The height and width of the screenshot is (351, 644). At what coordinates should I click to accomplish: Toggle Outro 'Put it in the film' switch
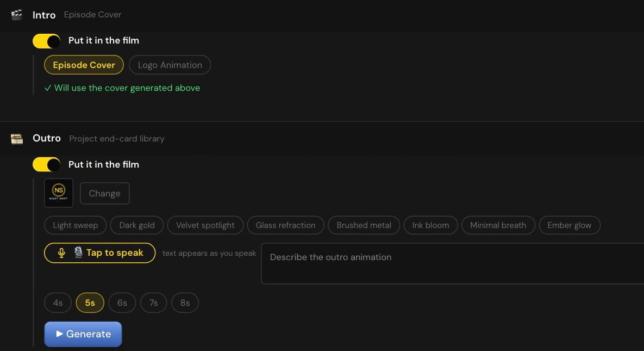pos(46,164)
